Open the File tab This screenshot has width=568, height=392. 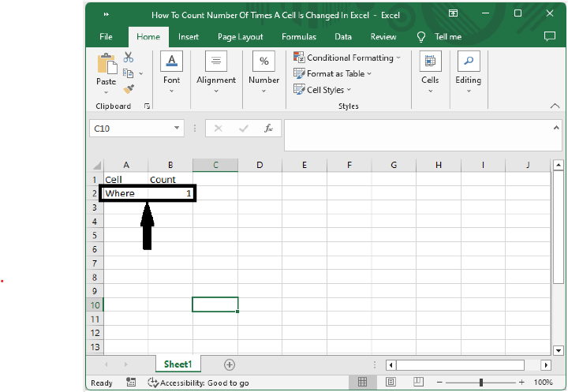tap(106, 36)
